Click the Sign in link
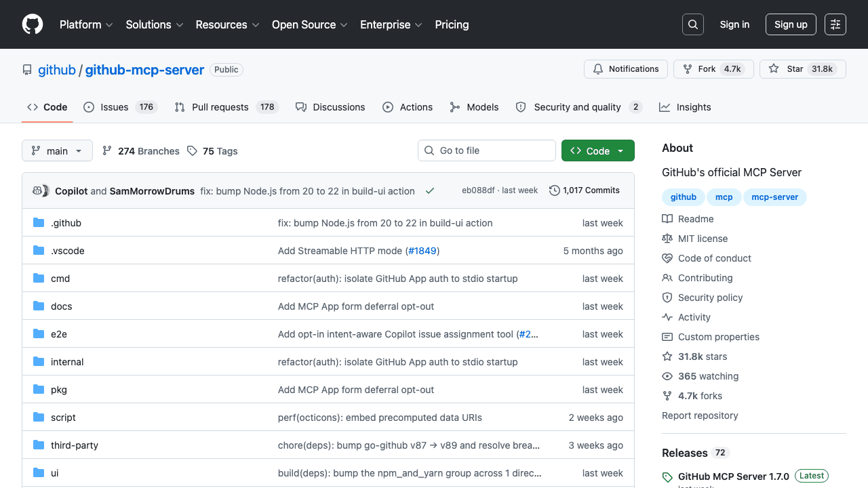 [x=734, y=24]
